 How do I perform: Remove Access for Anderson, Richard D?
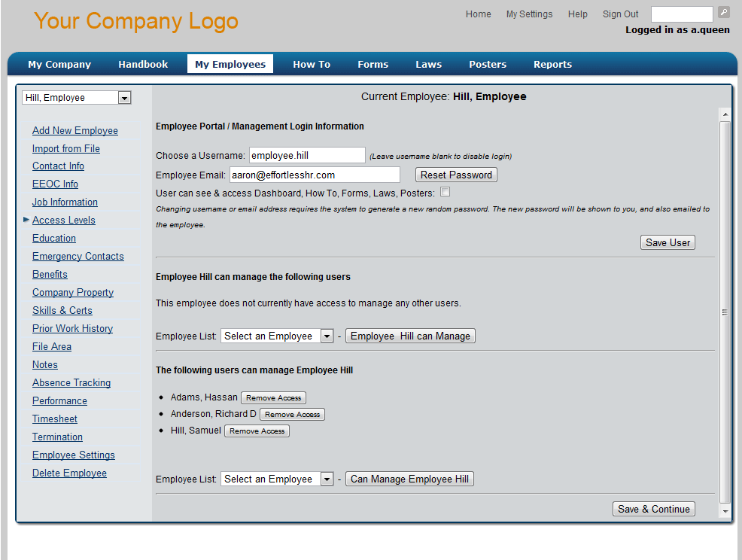[292, 415]
